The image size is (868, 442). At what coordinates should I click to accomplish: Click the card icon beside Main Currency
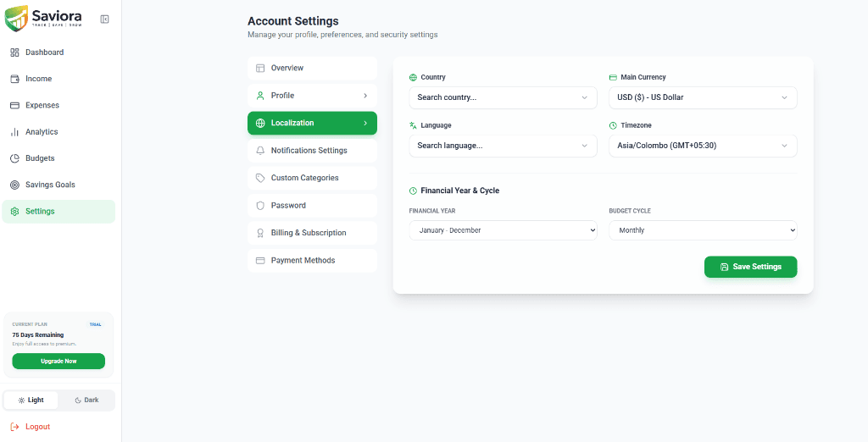(613, 77)
